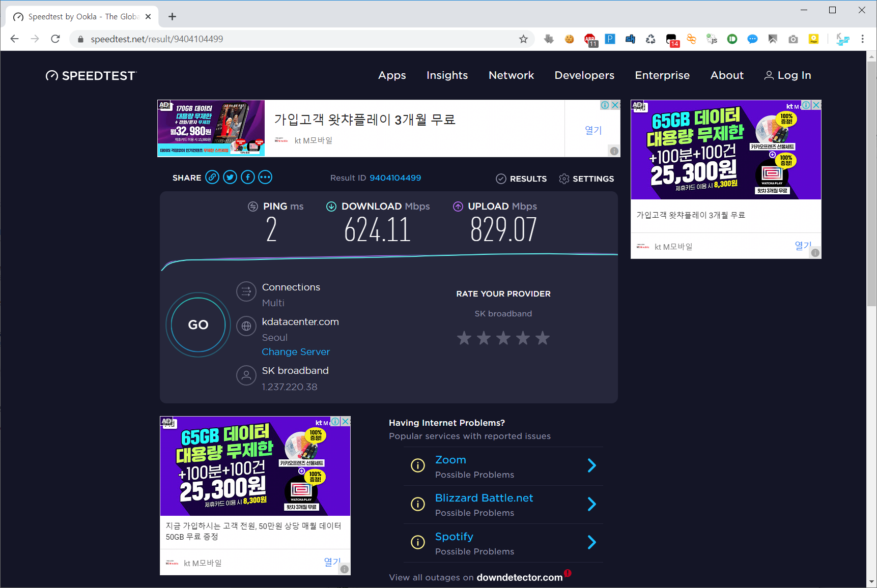Rate provider one star
Viewport: 877px width, 588px height.
point(464,338)
